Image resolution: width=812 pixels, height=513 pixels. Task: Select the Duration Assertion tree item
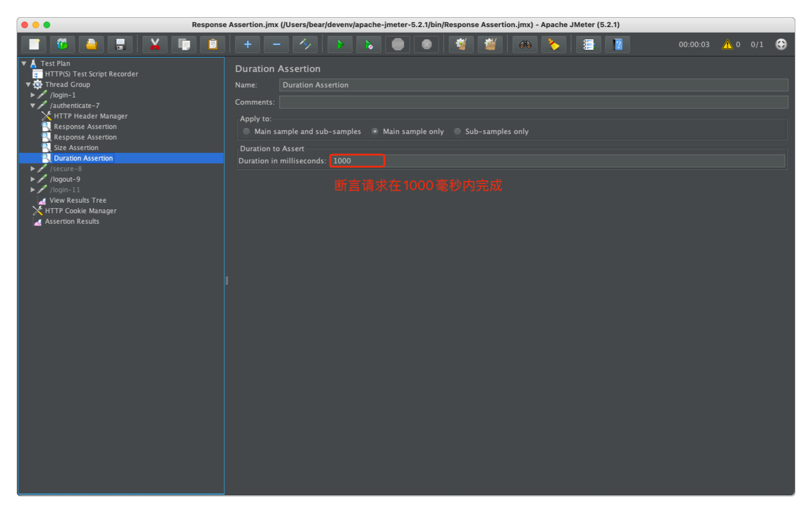(83, 158)
